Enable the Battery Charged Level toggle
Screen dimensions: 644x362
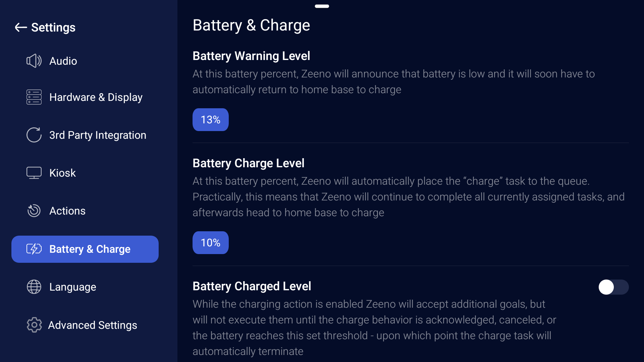pos(613,287)
